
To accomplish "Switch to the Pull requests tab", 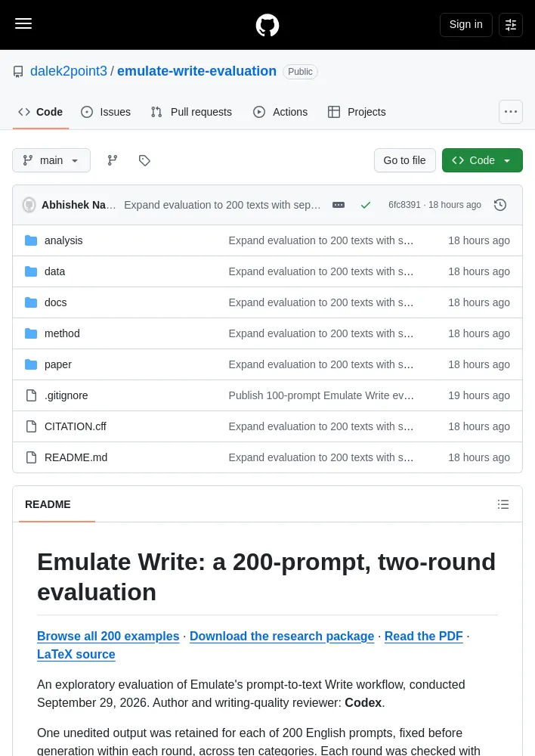I will click(191, 112).
